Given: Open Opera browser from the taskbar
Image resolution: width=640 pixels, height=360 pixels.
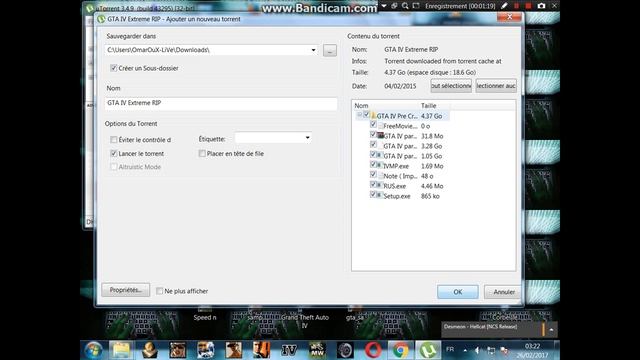Looking at the screenshot, I should pos(373,350).
